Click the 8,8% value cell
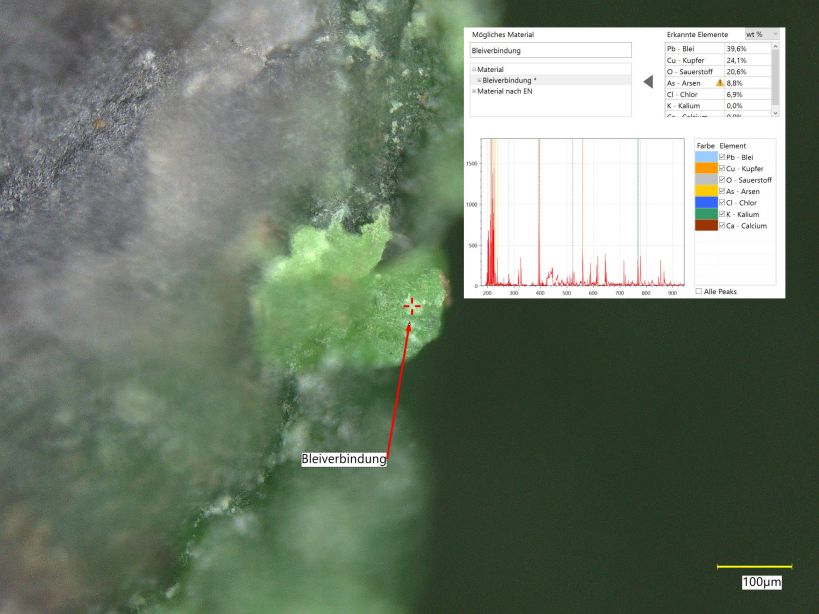Viewport: 819px width, 614px height. pyautogui.click(x=748, y=83)
